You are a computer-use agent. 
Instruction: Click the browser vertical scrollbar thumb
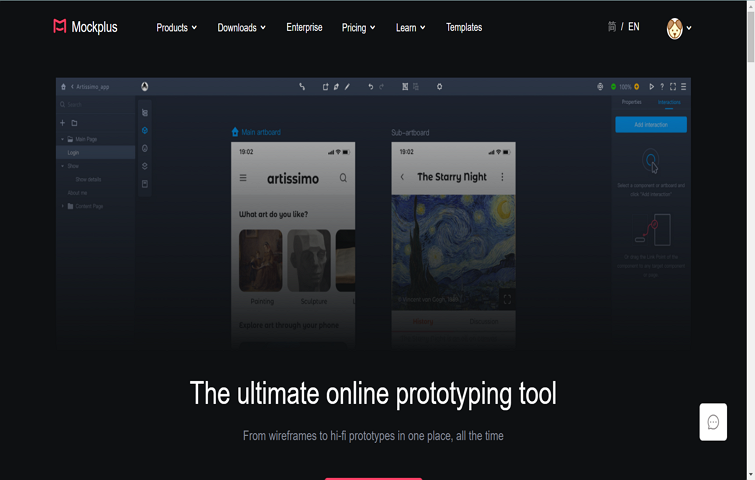751,36
